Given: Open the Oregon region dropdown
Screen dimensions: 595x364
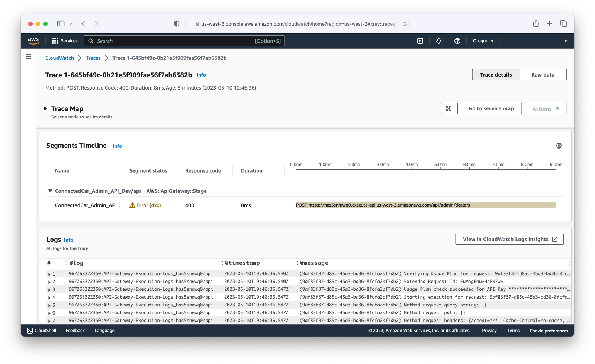Looking at the screenshot, I should click(483, 41).
